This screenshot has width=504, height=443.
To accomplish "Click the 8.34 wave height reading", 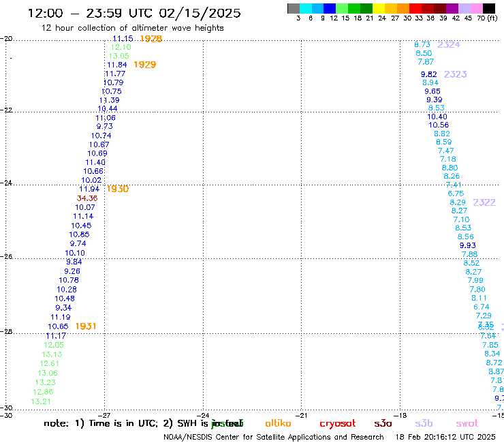I will click(492, 354).
